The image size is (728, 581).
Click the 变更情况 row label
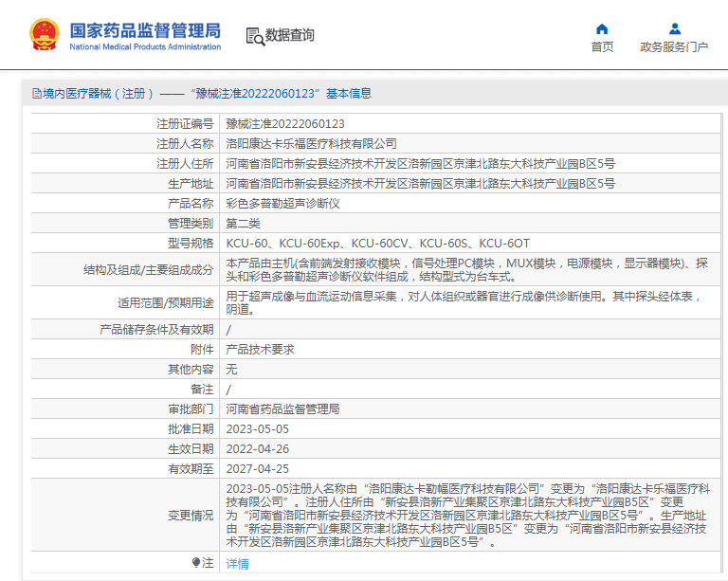[x=191, y=516]
